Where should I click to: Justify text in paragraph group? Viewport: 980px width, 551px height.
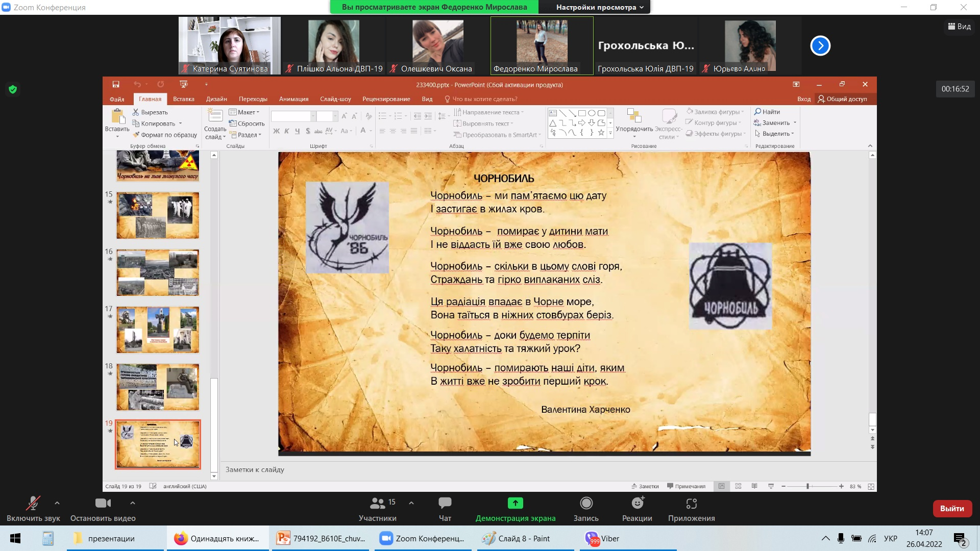[x=414, y=131]
